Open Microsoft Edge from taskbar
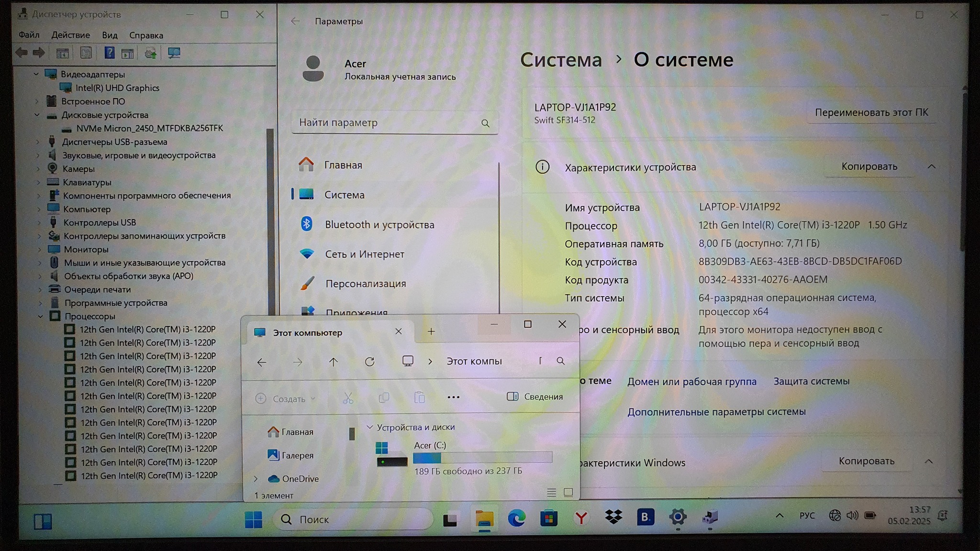Image resolution: width=980 pixels, height=551 pixels. [516, 518]
